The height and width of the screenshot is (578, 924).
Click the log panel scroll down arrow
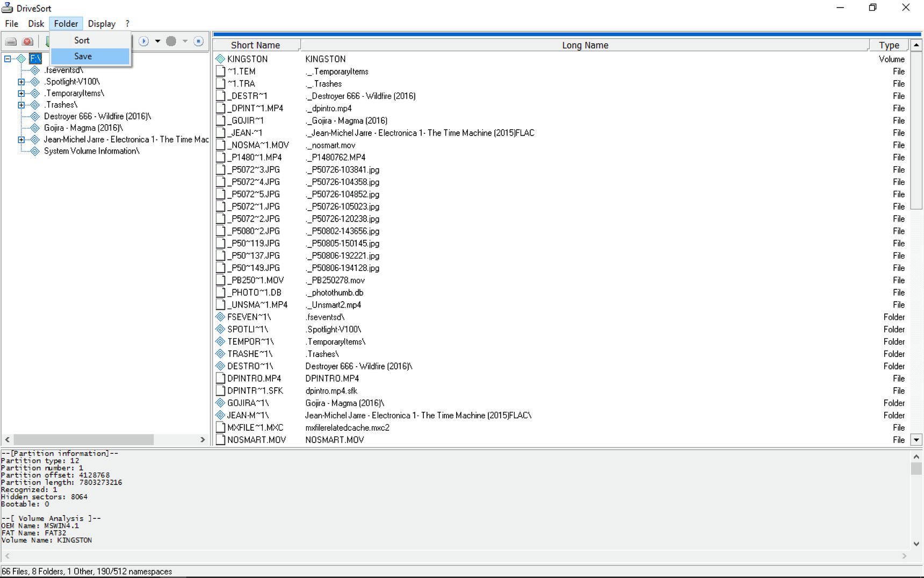click(916, 544)
